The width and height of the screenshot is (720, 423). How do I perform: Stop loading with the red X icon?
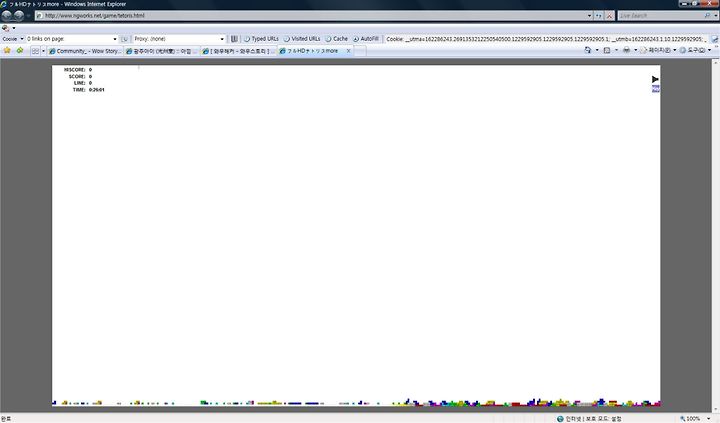(x=610, y=16)
